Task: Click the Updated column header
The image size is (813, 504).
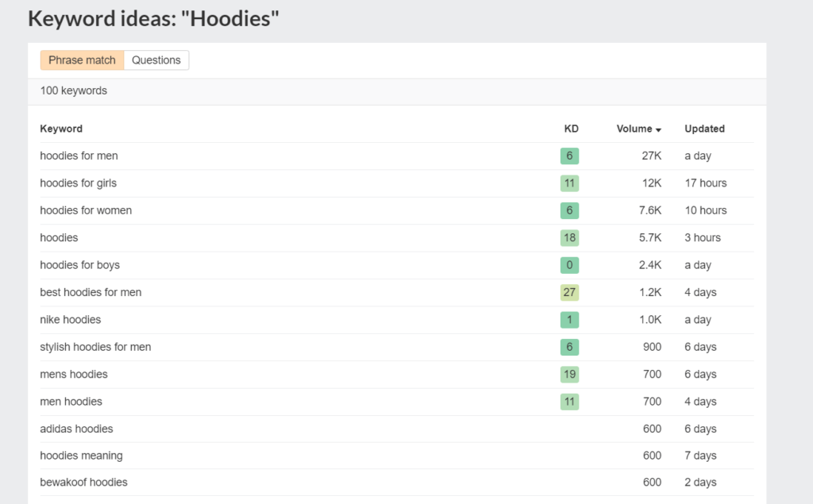Action: tap(704, 129)
